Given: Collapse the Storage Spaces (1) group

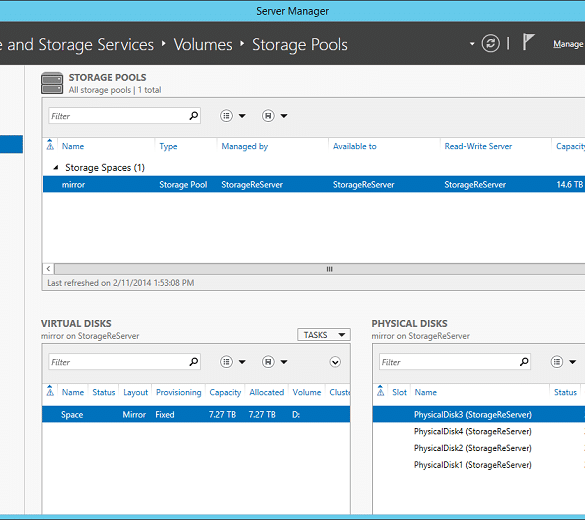Looking at the screenshot, I should coord(56,167).
